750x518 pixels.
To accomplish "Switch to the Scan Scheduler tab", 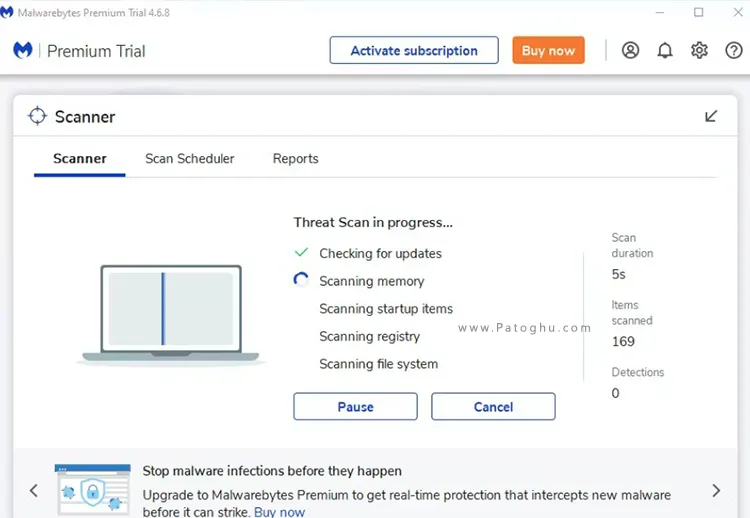I will (x=189, y=158).
